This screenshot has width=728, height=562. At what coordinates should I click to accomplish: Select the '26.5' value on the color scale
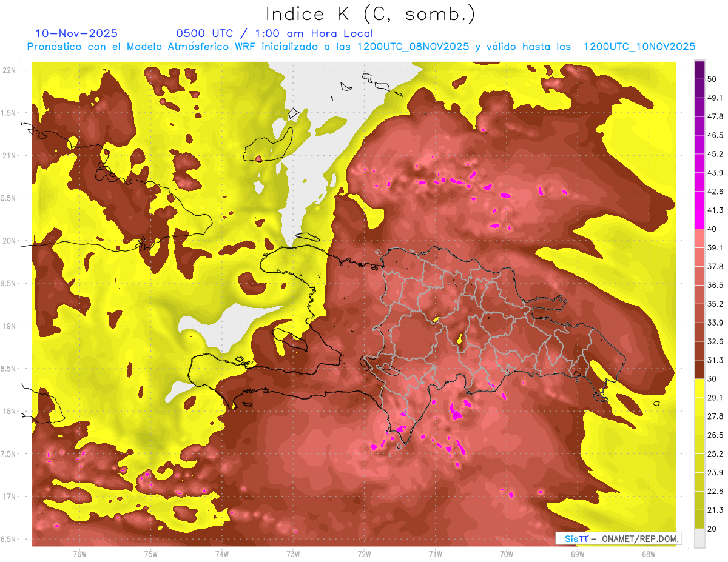[x=715, y=435]
